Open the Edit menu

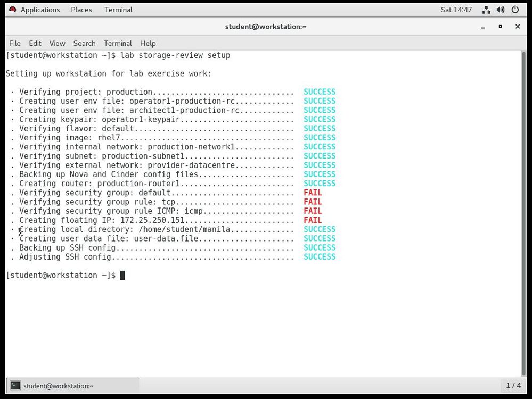[x=35, y=43]
